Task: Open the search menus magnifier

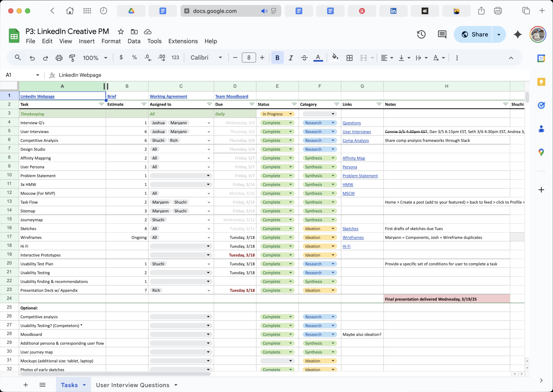Action: pos(18,58)
